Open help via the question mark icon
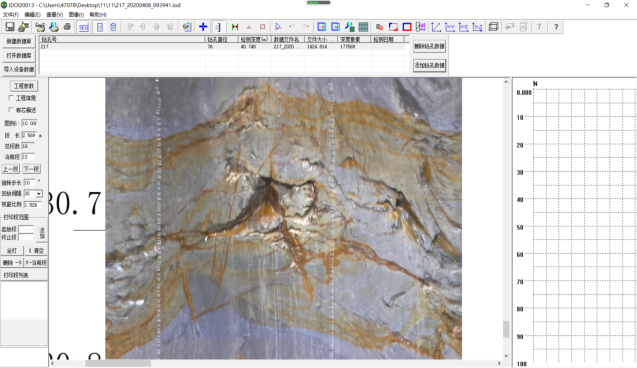The image size is (637, 368). pyautogui.click(x=556, y=27)
